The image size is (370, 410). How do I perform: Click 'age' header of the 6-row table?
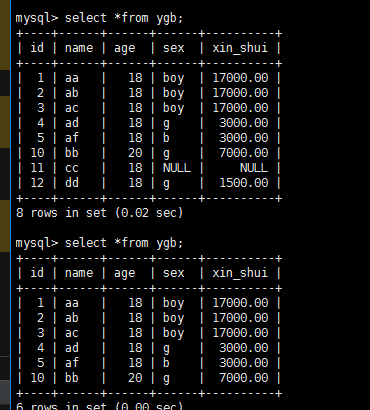pyautogui.click(x=125, y=274)
